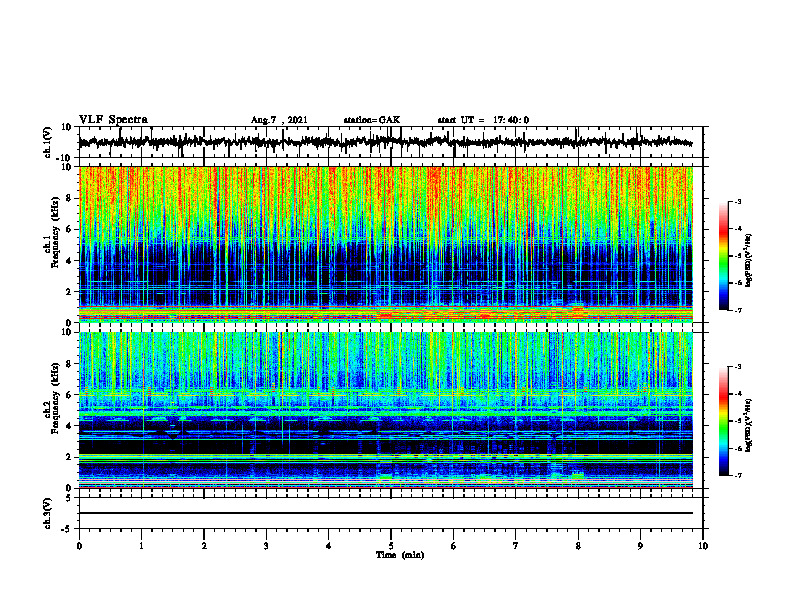Click the ch.2 "Frequency (kHz)" axis label
The width and height of the screenshot is (792, 612).
[x=56, y=398]
